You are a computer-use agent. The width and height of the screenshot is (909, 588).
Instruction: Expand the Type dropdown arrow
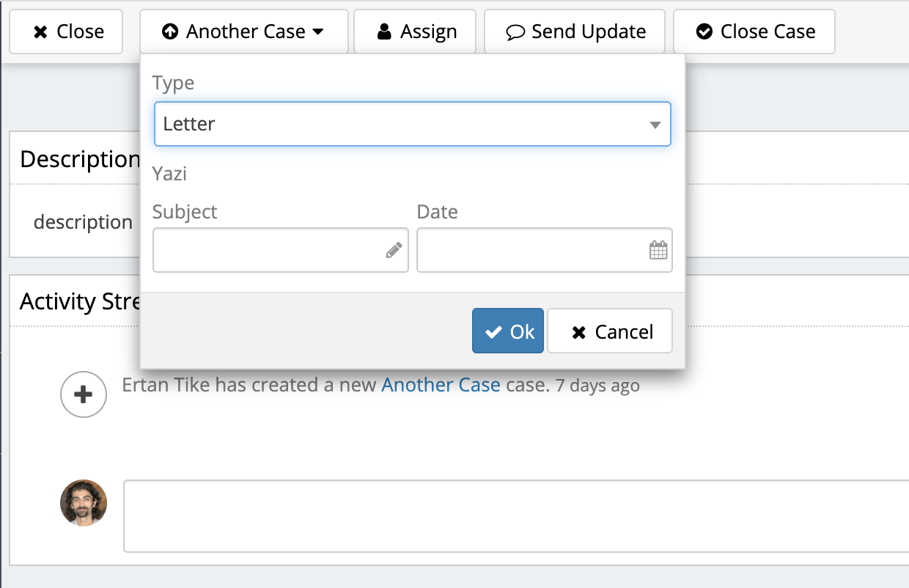click(x=655, y=125)
